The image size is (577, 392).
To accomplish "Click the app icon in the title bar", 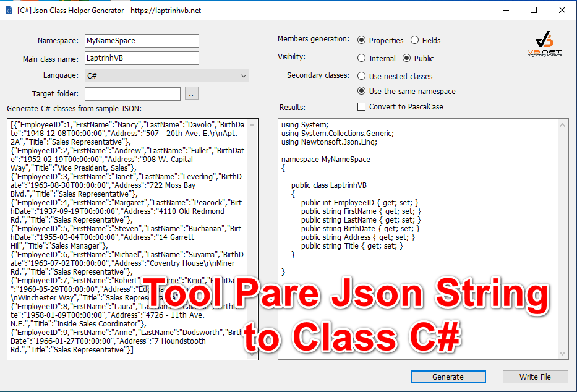I will 9,10.
